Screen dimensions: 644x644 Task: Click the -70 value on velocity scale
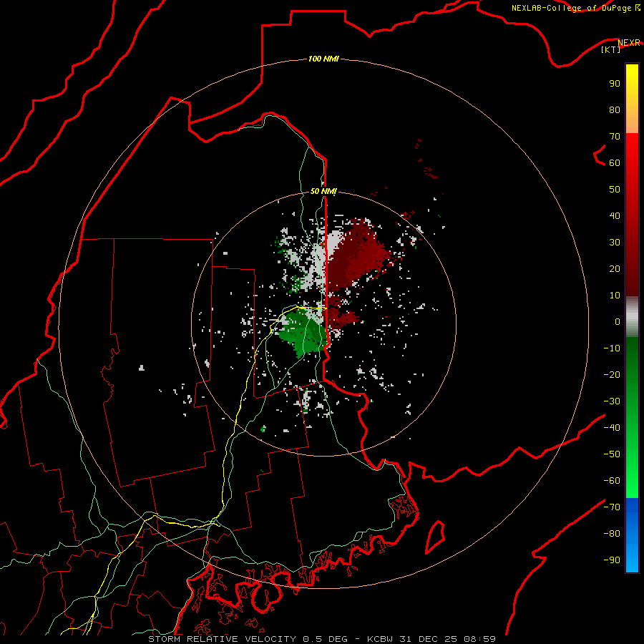612,507
